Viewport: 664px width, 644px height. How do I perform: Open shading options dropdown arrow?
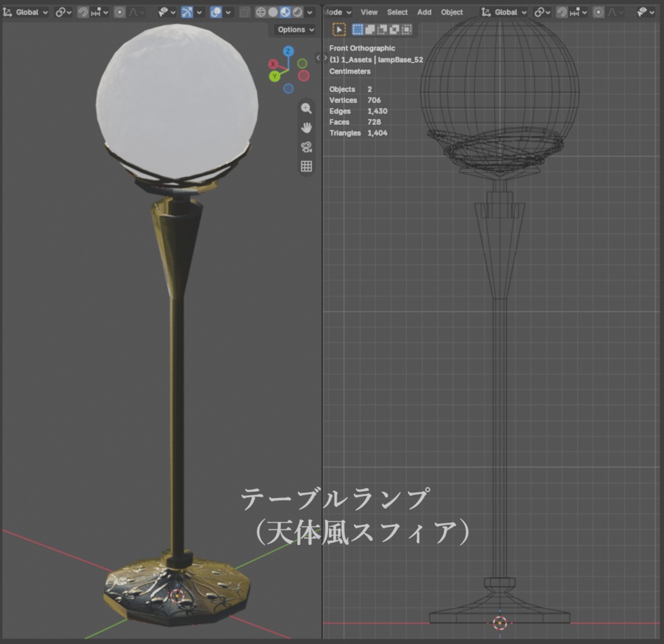(310, 13)
